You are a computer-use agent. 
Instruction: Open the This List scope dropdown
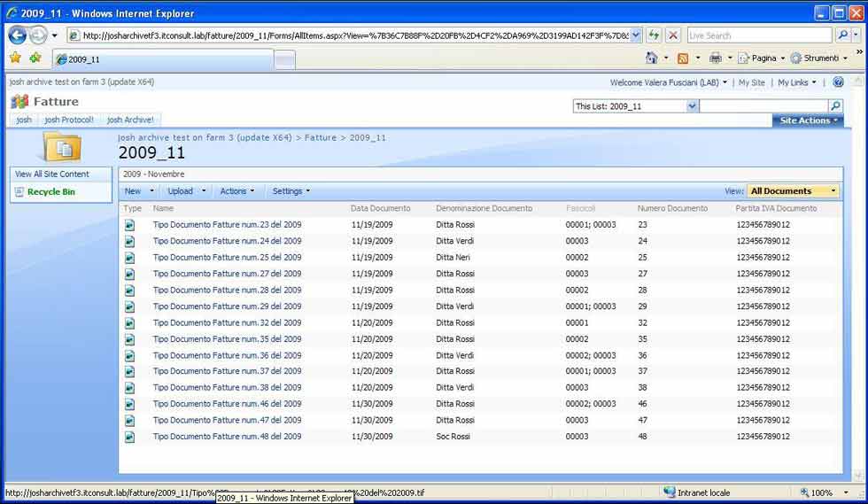(x=693, y=106)
